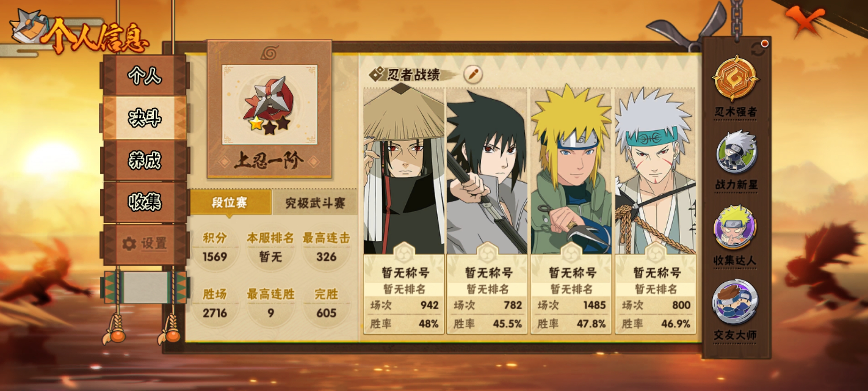The width and height of the screenshot is (868, 391).
Task: Open the 养成 side tab
Action: [x=145, y=160]
